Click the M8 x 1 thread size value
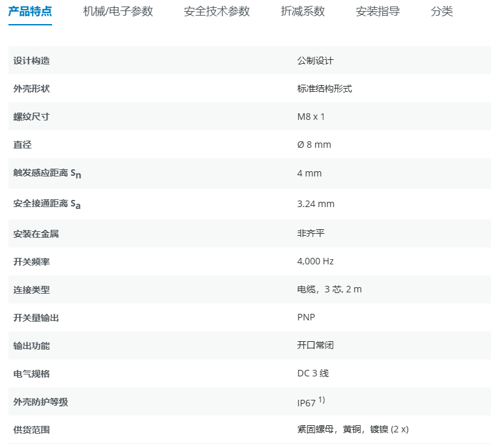The width and height of the screenshot is (491, 448). 311,117
